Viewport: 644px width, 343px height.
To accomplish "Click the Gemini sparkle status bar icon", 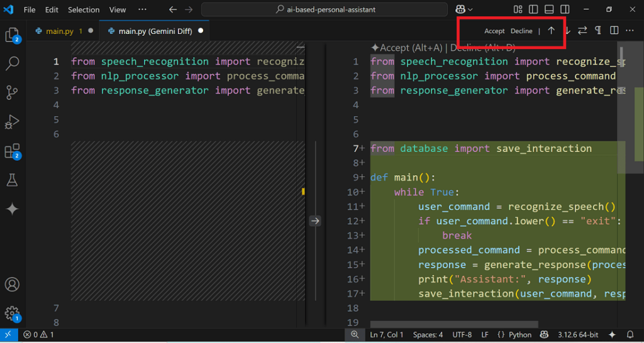I will pyautogui.click(x=612, y=335).
